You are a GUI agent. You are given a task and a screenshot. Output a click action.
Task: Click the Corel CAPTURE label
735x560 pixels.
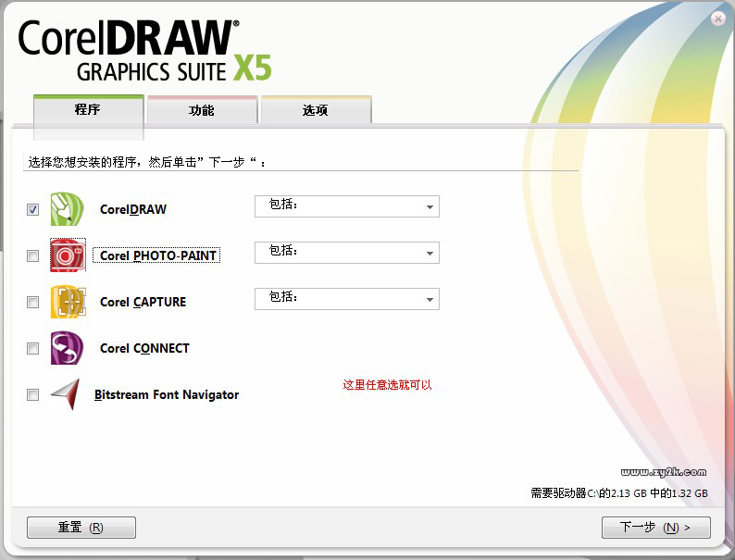pyautogui.click(x=143, y=303)
